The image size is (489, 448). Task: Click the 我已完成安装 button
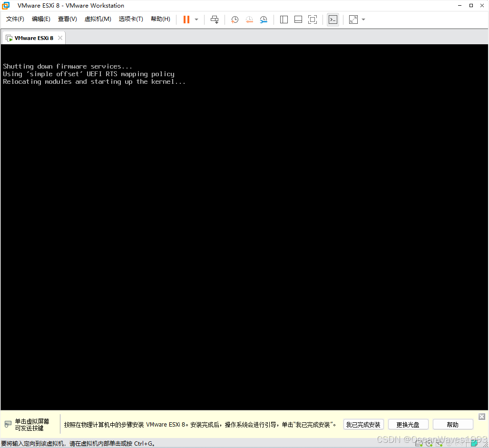point(363,425)
